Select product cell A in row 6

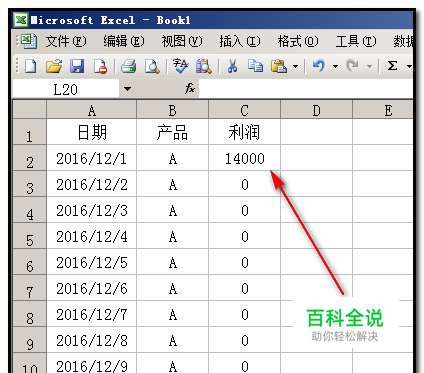(x=172, y=262)
